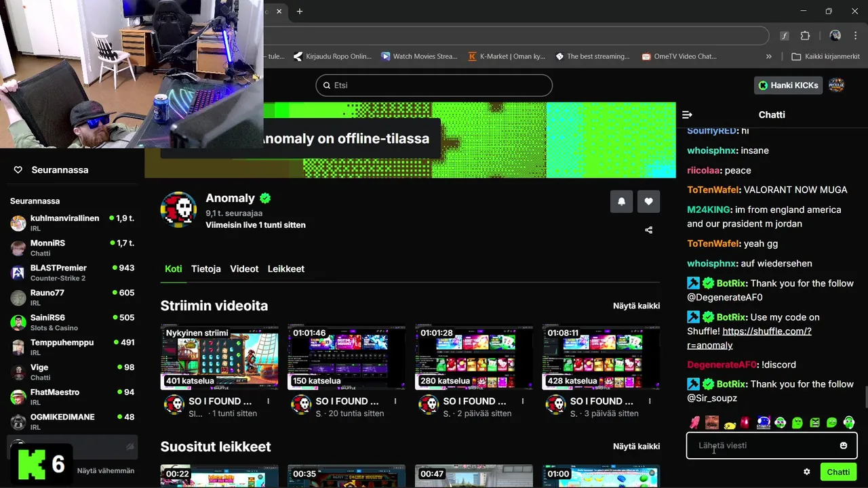868x488 pixels.
Task: Open the 01:01:46 video thumbnail
Action: [x=347, y=357]
